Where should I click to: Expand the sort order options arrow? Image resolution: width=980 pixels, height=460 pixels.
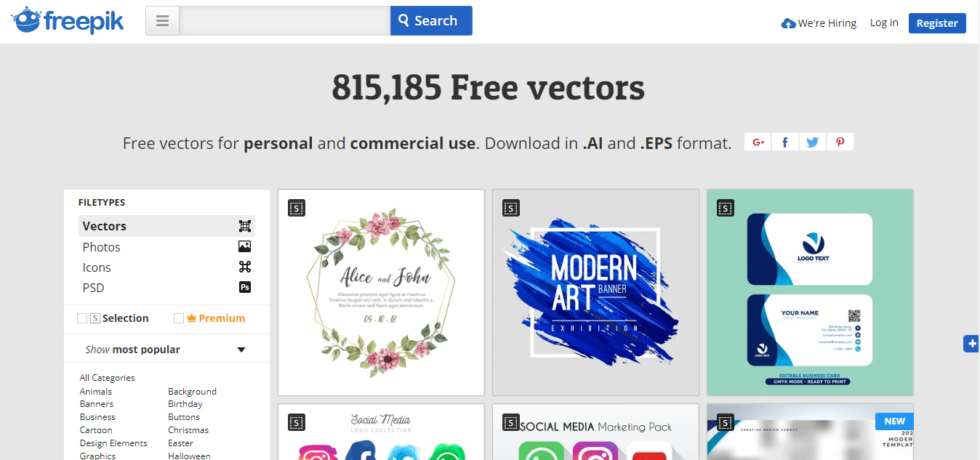(241, 349)
